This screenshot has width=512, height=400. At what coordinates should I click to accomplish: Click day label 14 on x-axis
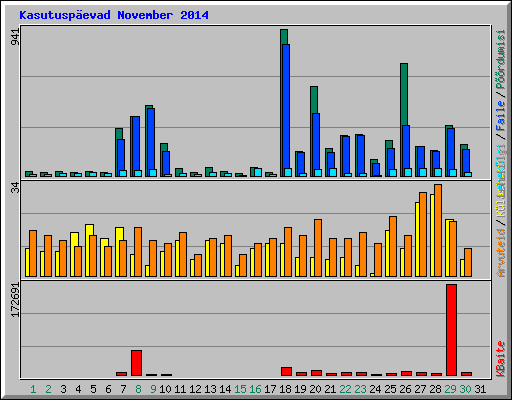tap(225, 389)
